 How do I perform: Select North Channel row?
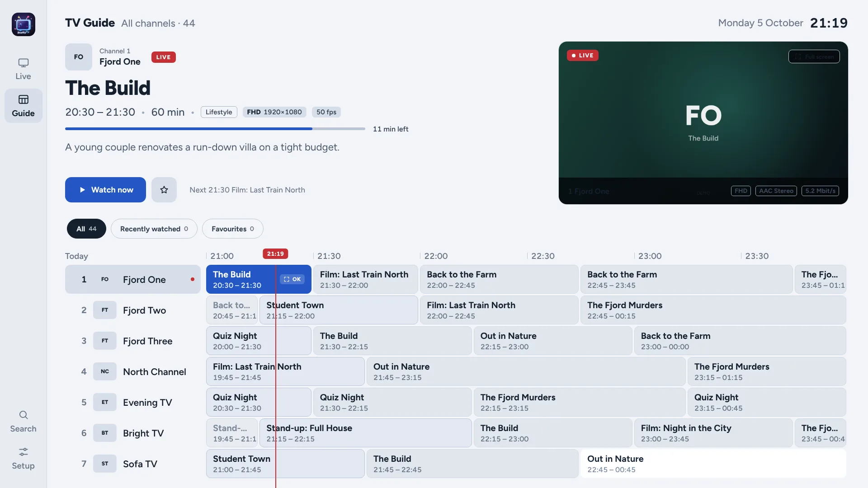[x=133, y=371]
